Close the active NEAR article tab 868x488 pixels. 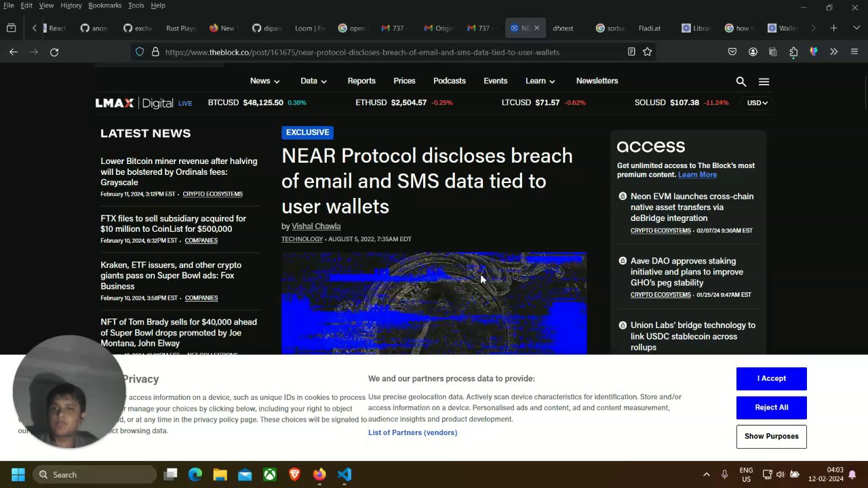(536, 28)
